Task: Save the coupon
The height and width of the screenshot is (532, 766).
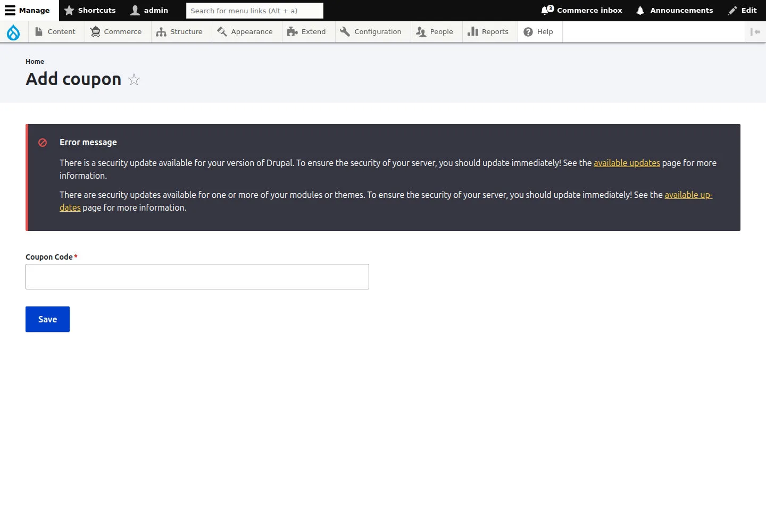Action: click(x=47, y=319)
